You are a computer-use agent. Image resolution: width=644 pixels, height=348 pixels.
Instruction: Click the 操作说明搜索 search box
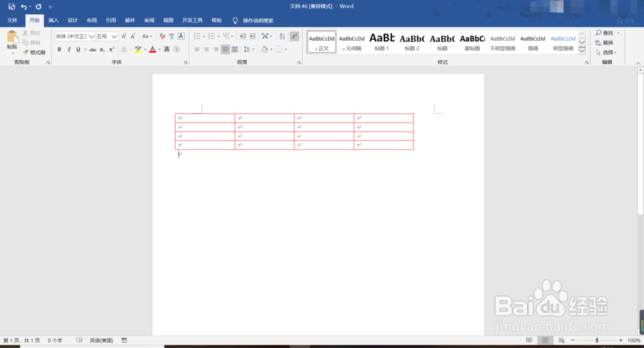[258, 21]
